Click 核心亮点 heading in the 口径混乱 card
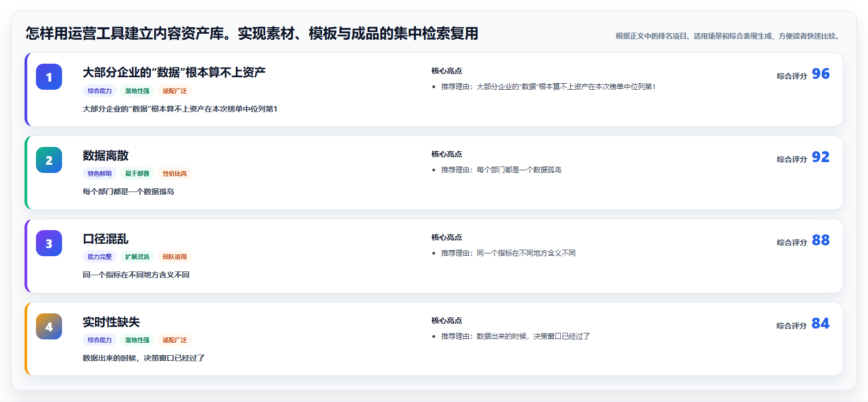Viewport: 868px width, 402px height. click(447, 237)
